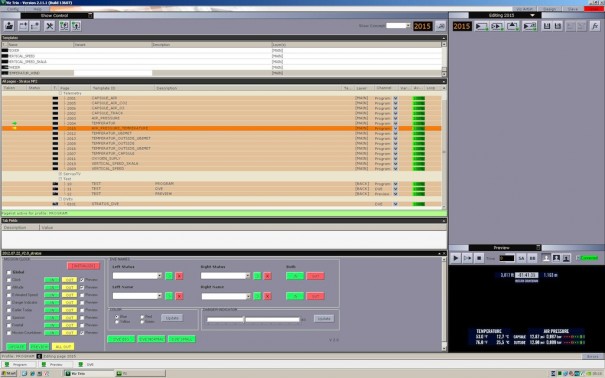Toggle the Preview checkbox in the Clock row

coord(82,280)
